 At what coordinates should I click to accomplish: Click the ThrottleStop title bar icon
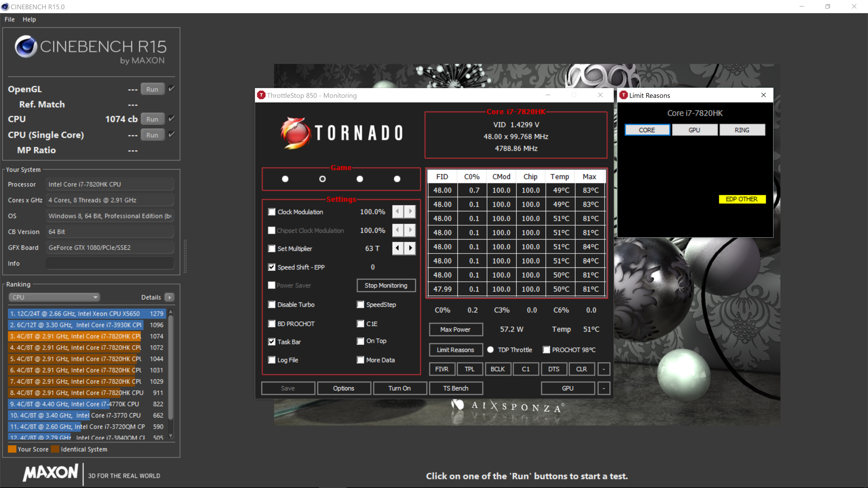(261, 95)
